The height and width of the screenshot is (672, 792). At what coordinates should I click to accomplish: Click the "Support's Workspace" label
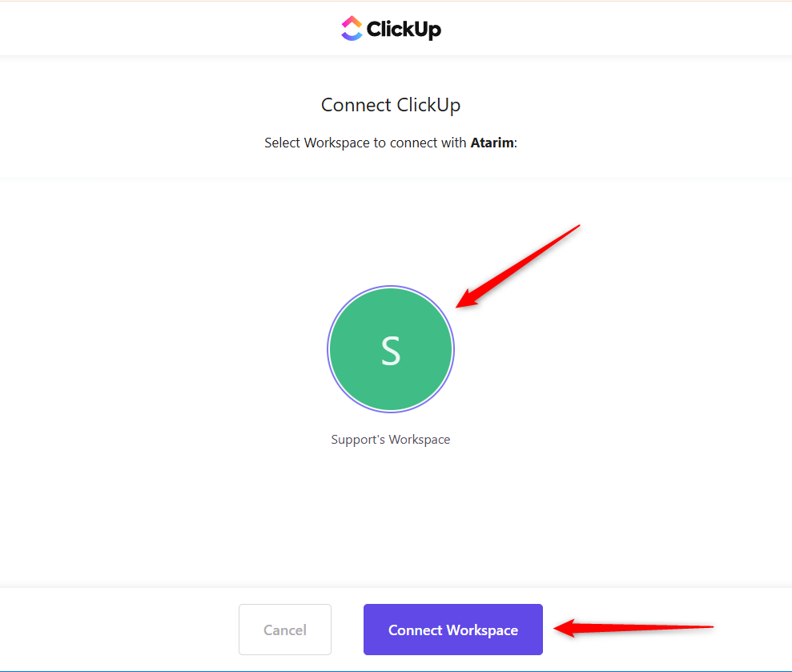point(390,440)
